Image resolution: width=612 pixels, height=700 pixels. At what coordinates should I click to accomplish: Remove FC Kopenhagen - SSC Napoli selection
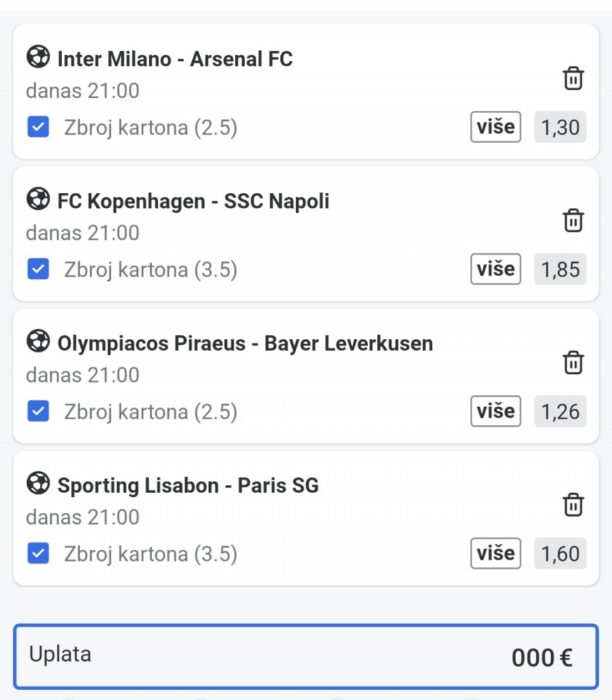point(573,221)
